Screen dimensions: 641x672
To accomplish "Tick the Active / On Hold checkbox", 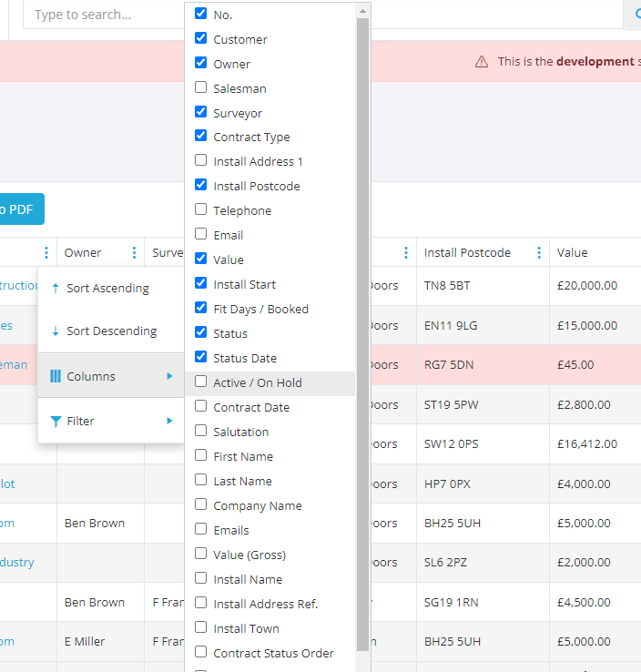I will (201, 382).
